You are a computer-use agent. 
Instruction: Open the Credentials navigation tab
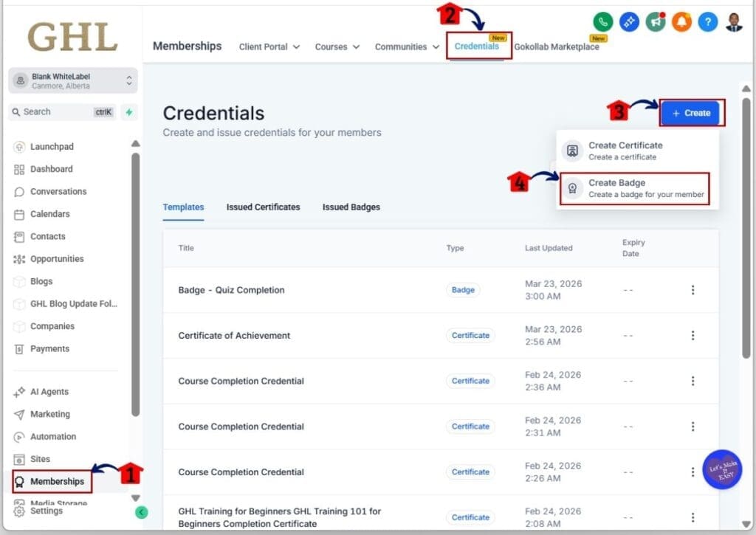pos(477,46)
